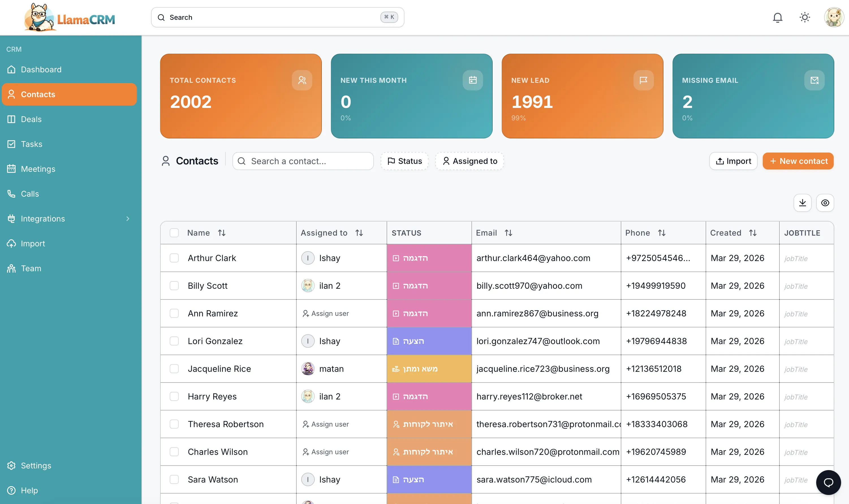Select the Contacts icon in the sidebar
849x504 pixels.
coord(11,94)
